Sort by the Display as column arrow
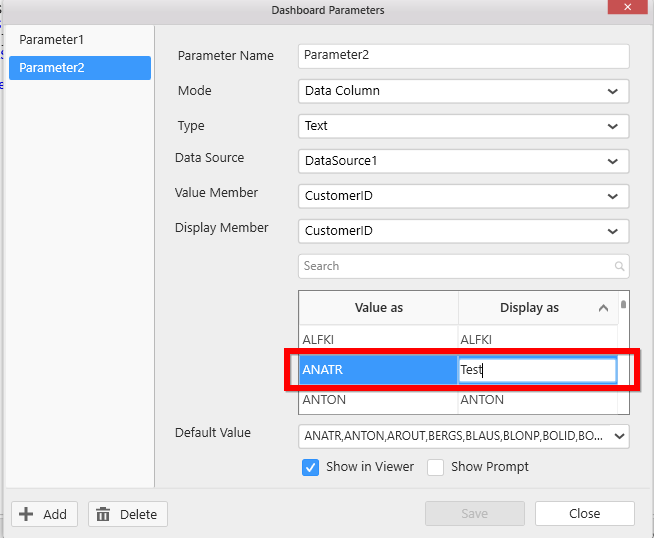The height and width of the screenshot is (538, 654). [x=603, y=308]
